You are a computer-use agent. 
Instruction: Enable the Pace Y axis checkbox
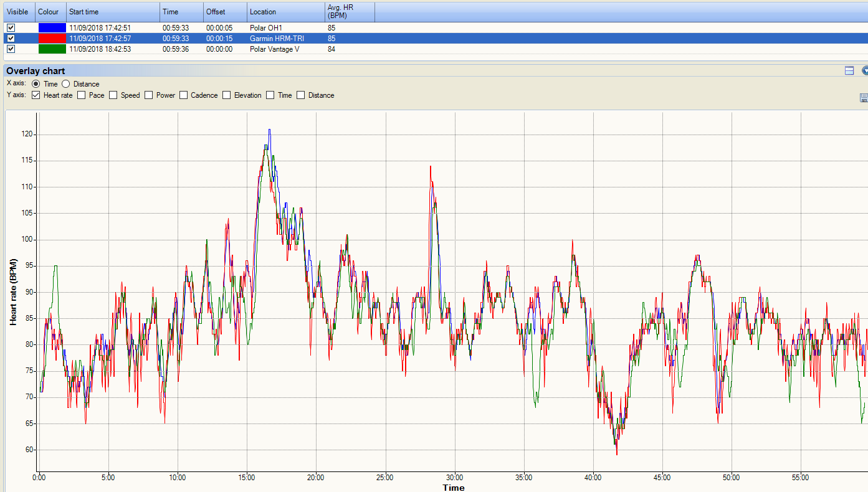point(82,95)
